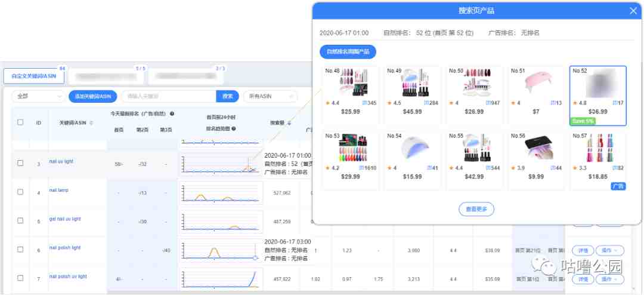The image size is (644, 295).
Task: Open product thumbnail No.57 priced $18.85
Action: [x=601, y=148]
